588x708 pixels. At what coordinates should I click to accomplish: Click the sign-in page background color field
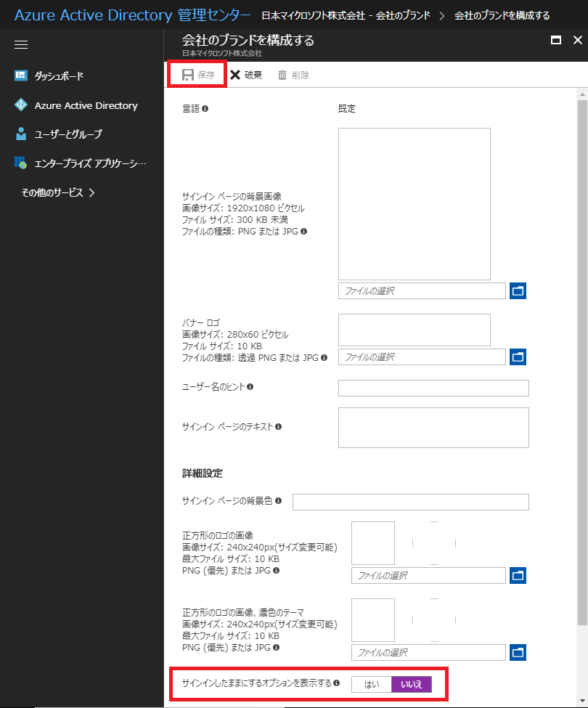pyautogui.click(x=411, y=502)
